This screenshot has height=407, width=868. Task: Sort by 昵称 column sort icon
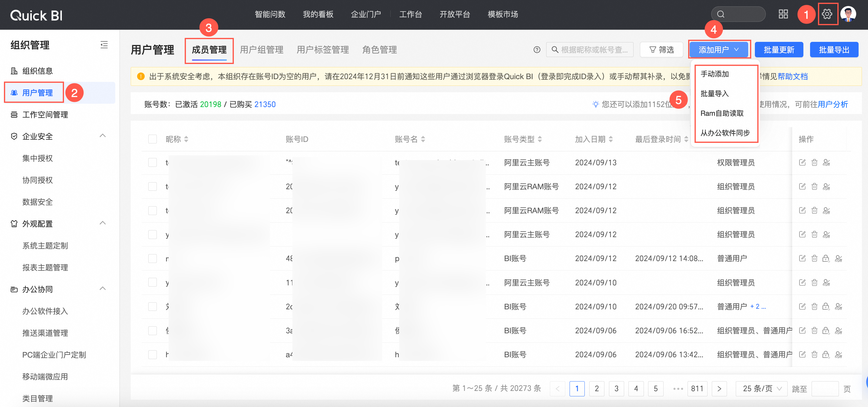(x=186, y=139)
